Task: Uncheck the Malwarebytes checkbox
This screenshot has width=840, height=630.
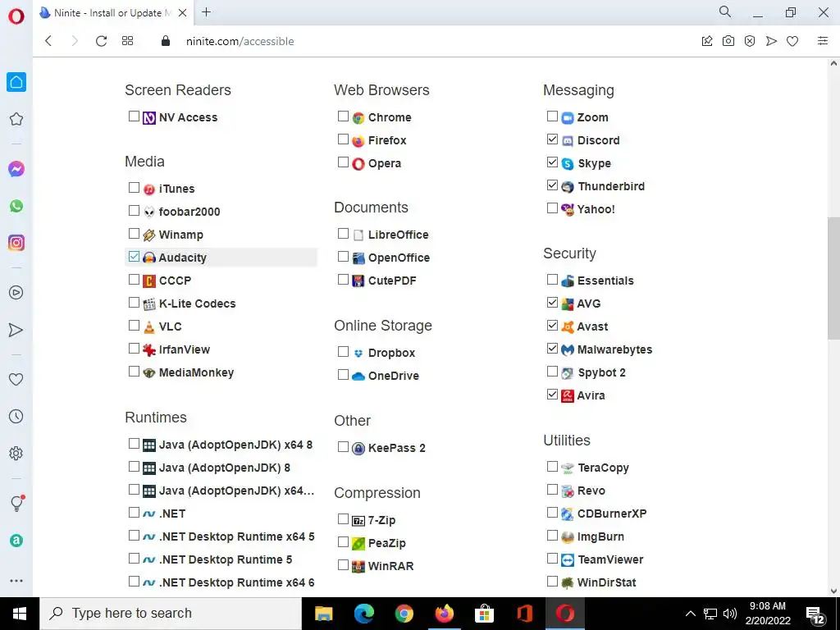Action: [552, 348]
